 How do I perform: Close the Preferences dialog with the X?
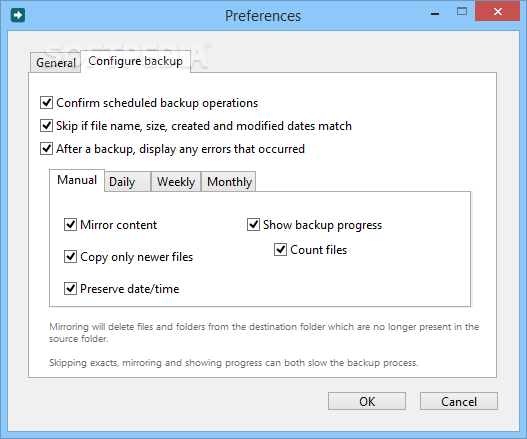click(x=497, y=11)
